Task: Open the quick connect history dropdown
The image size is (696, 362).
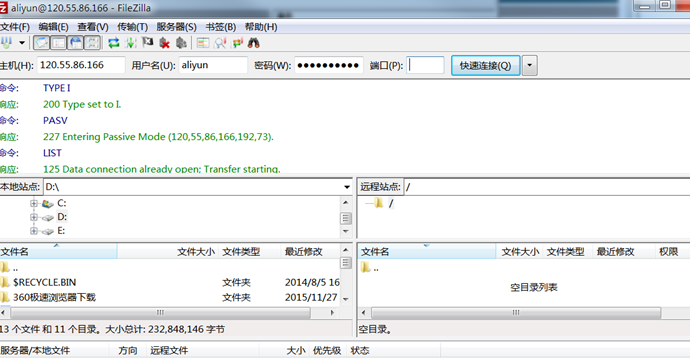Action: pyautogui.click(x=530, y=66)
